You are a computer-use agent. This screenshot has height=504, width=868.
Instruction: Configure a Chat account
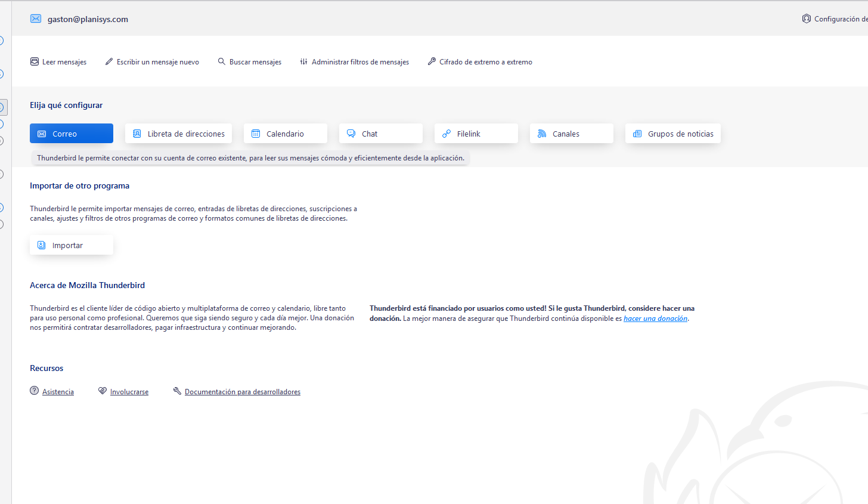381,134
